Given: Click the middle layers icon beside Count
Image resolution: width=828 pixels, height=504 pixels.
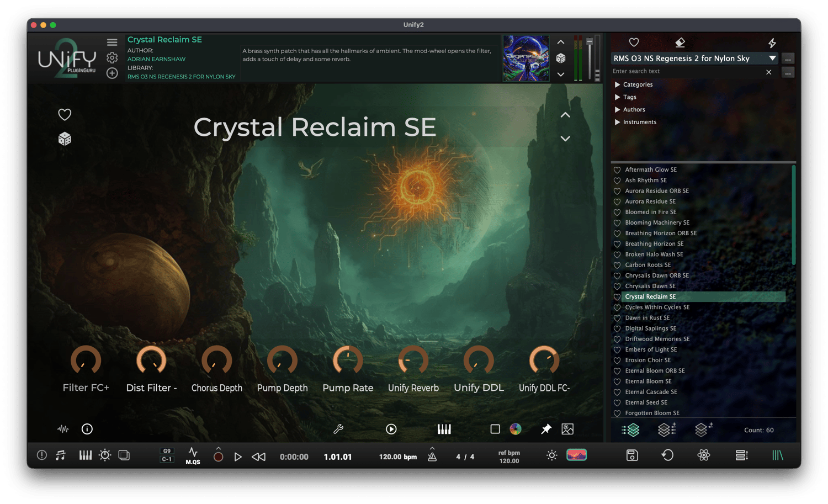Looking at the screenshot, I should 667,429.
